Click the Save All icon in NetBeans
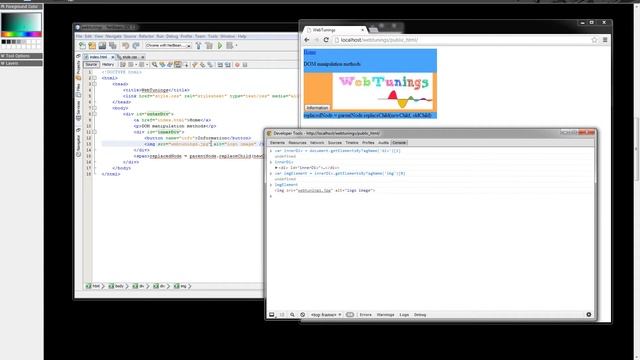640x360 pixels. [113, 46]
